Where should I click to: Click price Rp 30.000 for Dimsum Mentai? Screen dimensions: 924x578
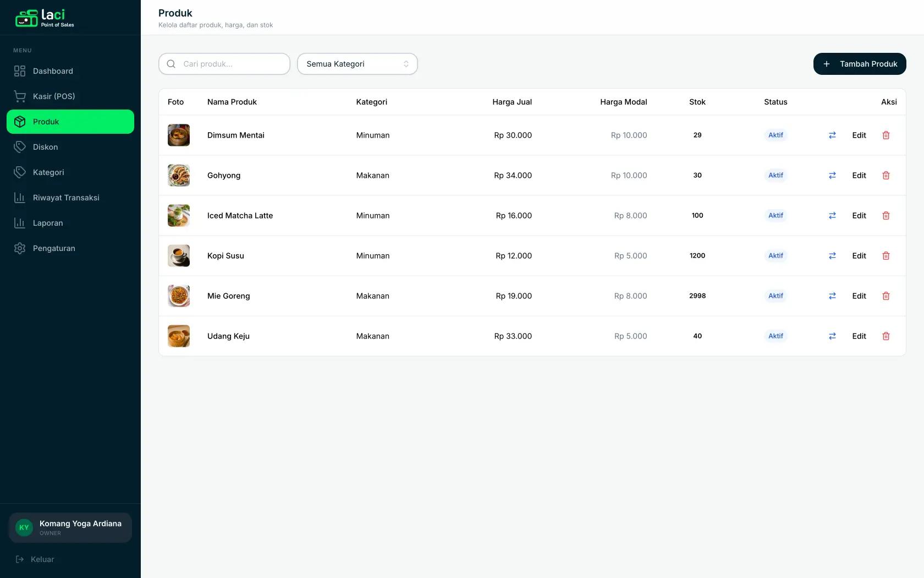point(513,135)
